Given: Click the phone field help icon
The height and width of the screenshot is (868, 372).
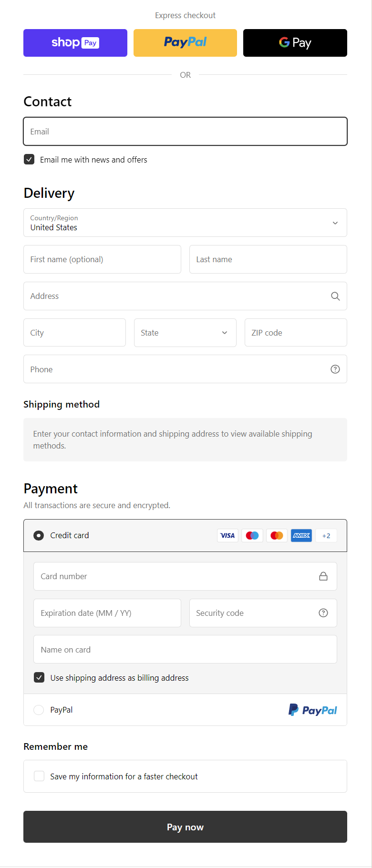Looking at the screenshot, I should [335, 369].
